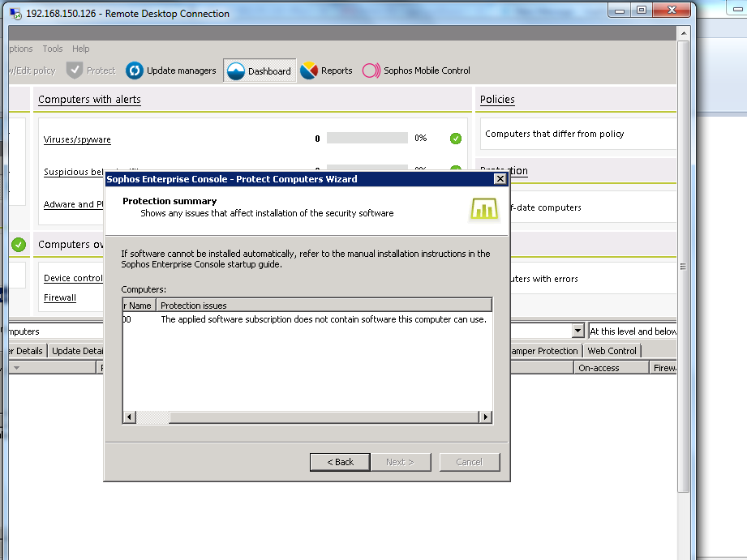Select the Computer Details tab

28,351
